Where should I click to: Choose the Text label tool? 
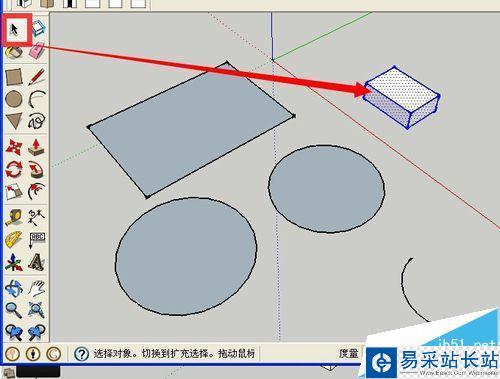pos(37,240)
